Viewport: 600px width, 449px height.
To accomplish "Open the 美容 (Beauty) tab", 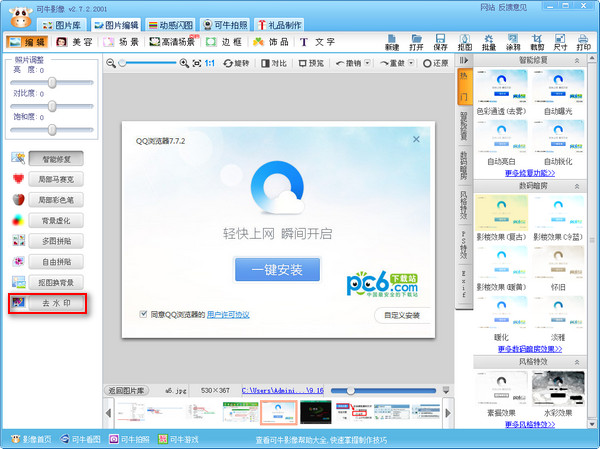I will click(x=75, y=43).
